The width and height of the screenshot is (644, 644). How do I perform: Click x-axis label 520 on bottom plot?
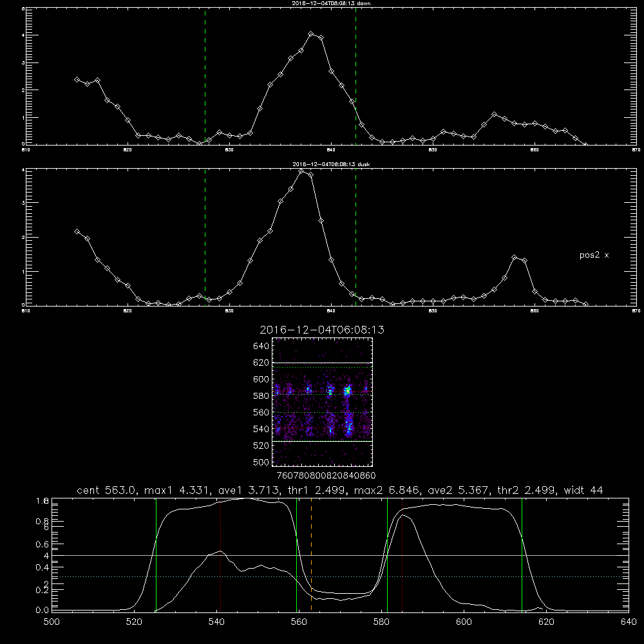(x=134, y=622)
